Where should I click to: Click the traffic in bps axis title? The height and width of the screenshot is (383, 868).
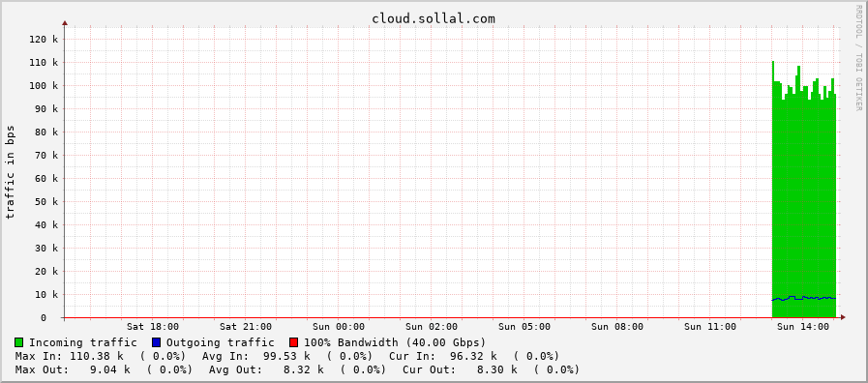pyautogui.click(x=10, y=172)
